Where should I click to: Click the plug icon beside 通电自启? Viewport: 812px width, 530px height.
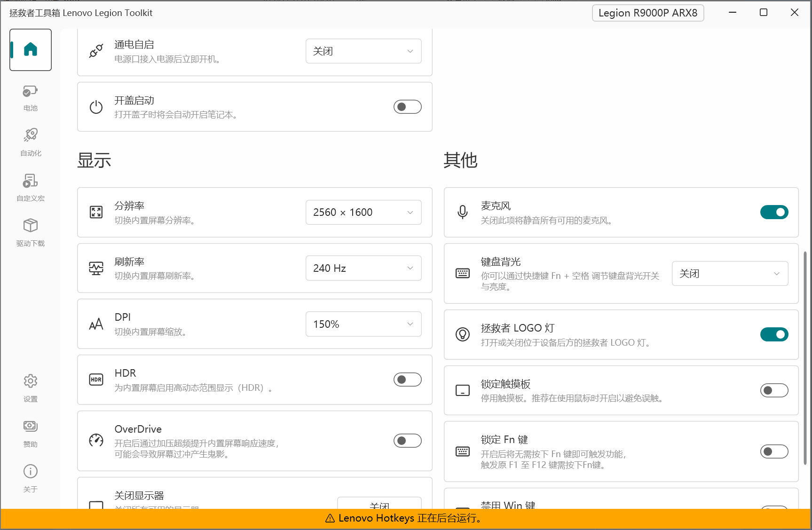[96, 51]
